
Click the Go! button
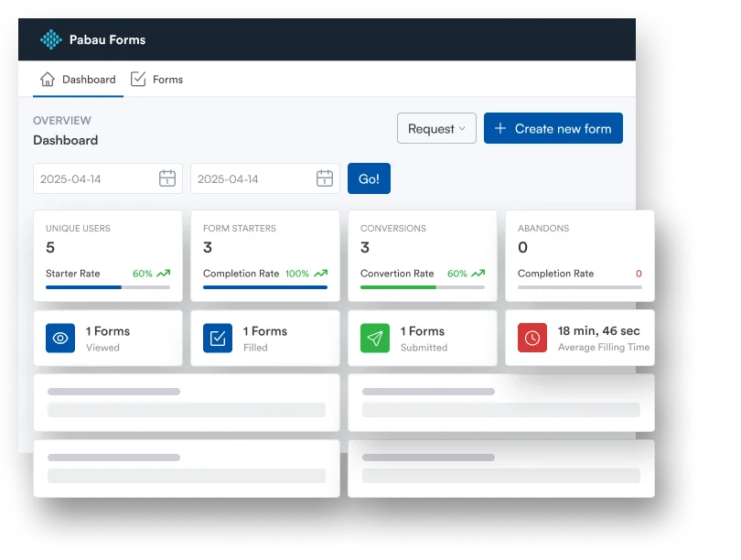pos(369,178)
